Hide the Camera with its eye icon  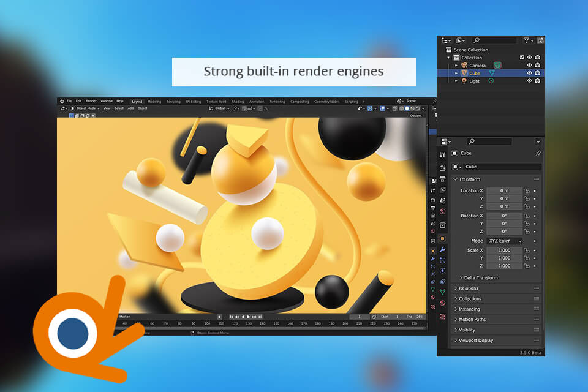coord(529,66)
